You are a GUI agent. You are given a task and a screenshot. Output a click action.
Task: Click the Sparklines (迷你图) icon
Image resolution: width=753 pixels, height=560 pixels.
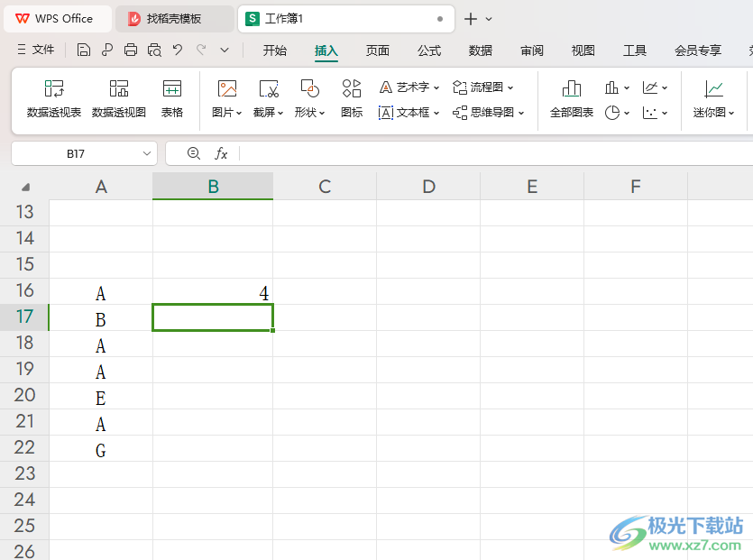click(713, 89)
